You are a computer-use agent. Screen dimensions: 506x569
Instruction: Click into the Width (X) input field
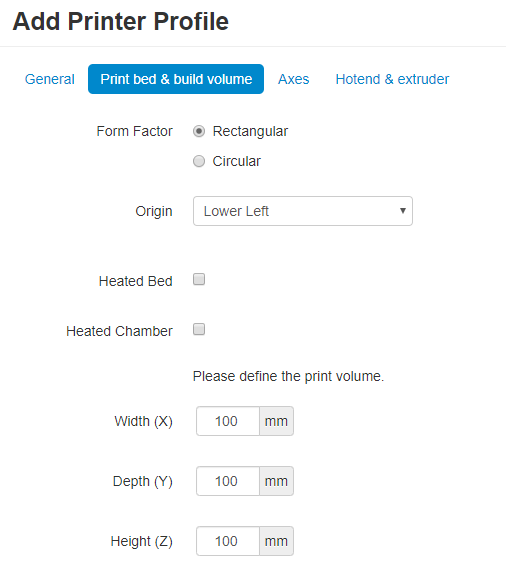point(228,421)
